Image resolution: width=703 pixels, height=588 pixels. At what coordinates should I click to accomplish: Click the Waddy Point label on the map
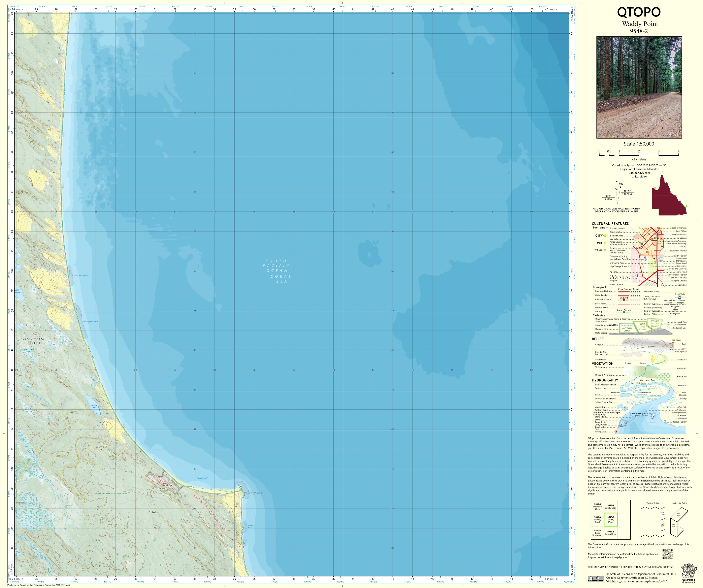253,493
